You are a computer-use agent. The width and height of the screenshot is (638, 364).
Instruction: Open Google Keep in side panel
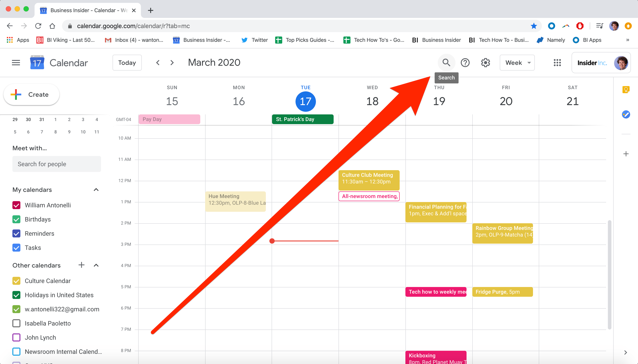[x=626, y=89]
